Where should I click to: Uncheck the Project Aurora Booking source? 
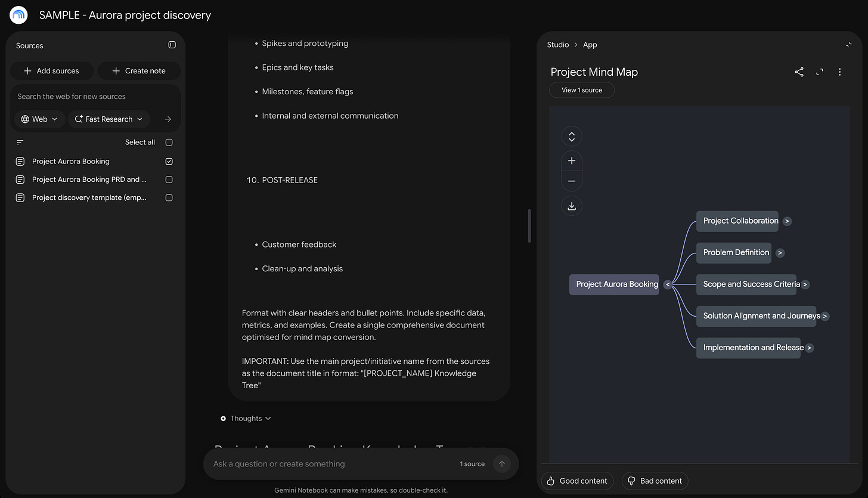[x=169, y=162]
